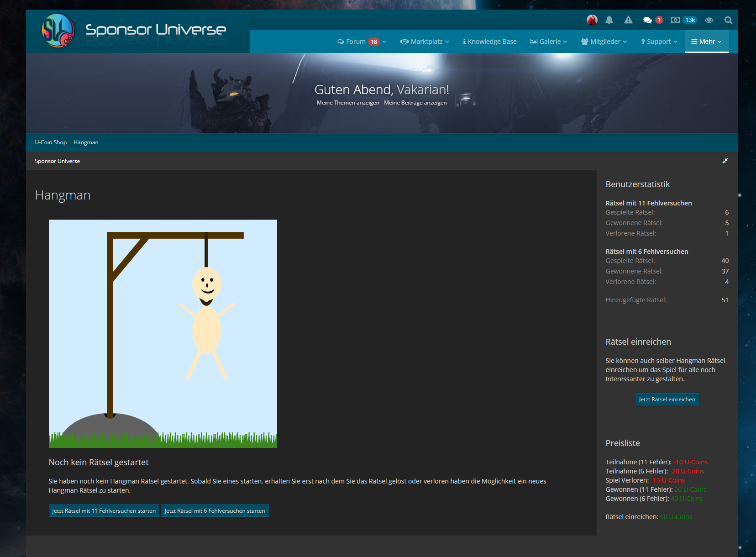Open the Mehr dropdown menu
756x557 pixels.
point(706,42)
